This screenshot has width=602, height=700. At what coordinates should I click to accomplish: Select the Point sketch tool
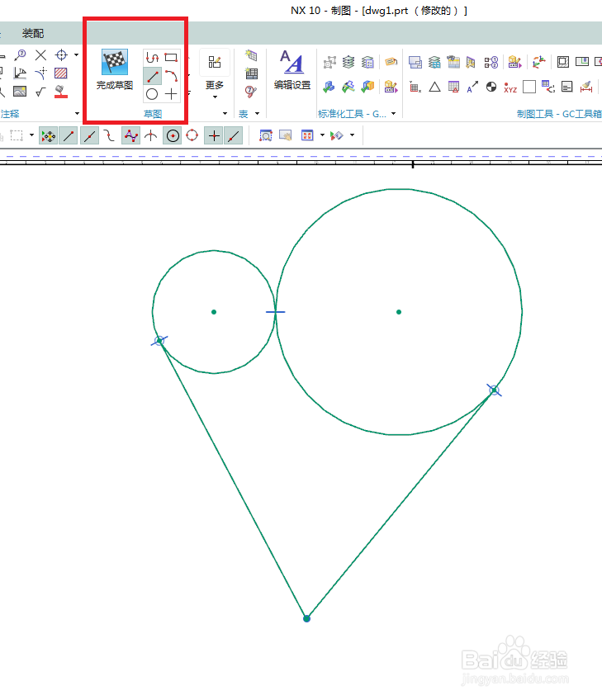pos(171,94)
